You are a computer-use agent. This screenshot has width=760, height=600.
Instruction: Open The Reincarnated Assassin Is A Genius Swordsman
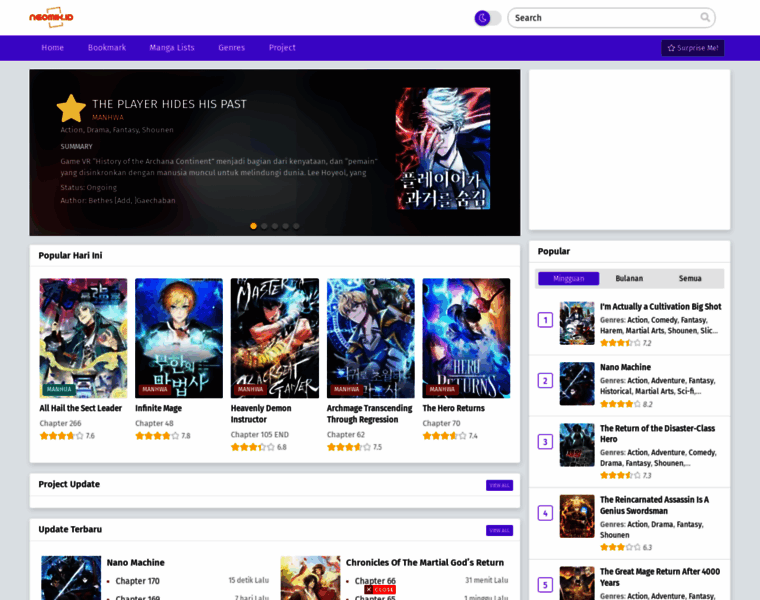tap(654, 505)
